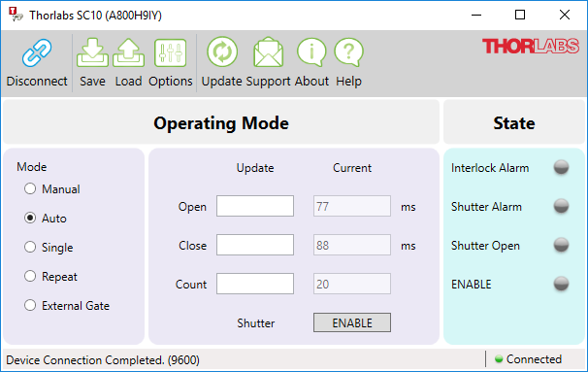Open Help question mark icon

click(348, 51)
